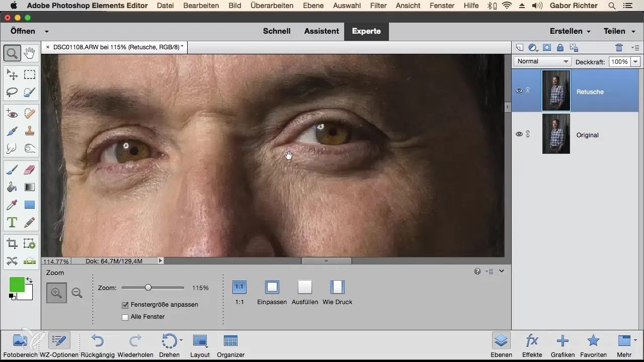
Task: Select the Paint Bucket tool
Action: tap(12, 188)
